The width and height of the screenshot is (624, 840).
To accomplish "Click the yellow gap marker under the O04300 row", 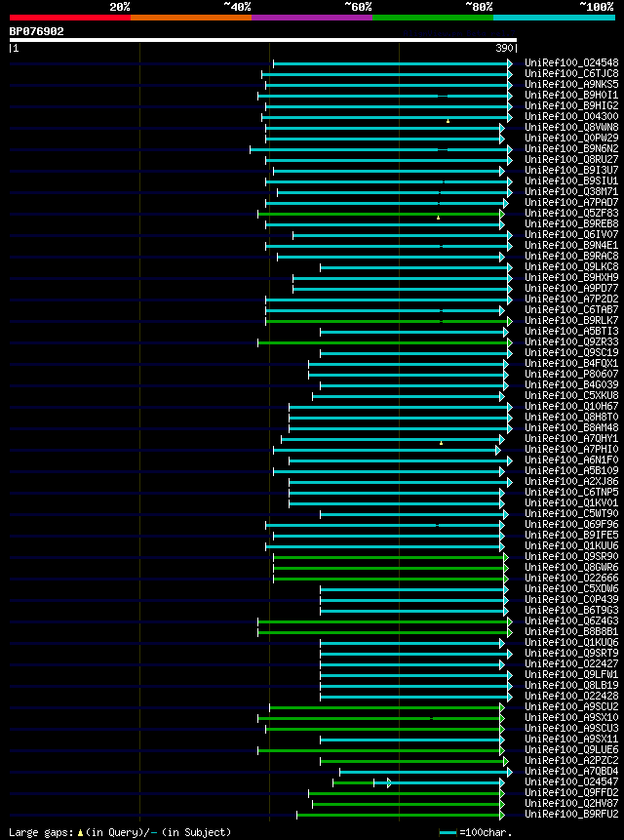I will click(x=448, y=122).
